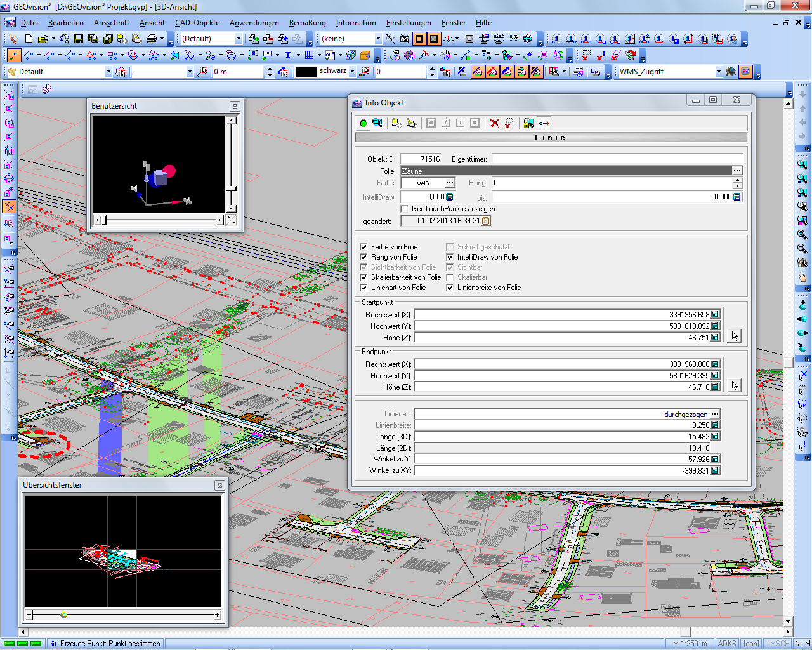This screenshot has height=650, width=812.
Task: Click the padlock icon in Info Objekt toolbar
Action: coord(528,123)
